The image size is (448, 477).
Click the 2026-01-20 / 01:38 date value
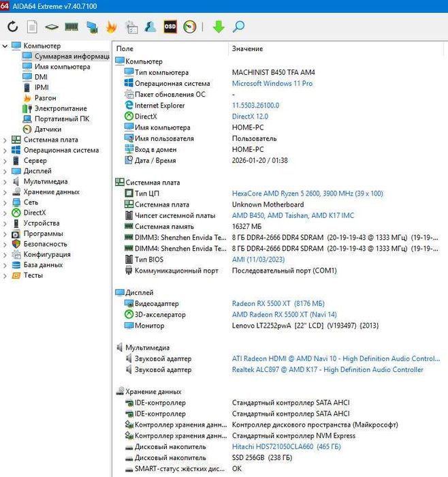point(259,160)
